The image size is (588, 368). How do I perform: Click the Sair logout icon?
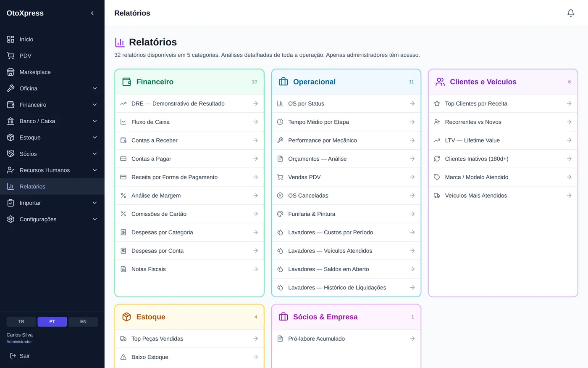(x=13, y=356)
